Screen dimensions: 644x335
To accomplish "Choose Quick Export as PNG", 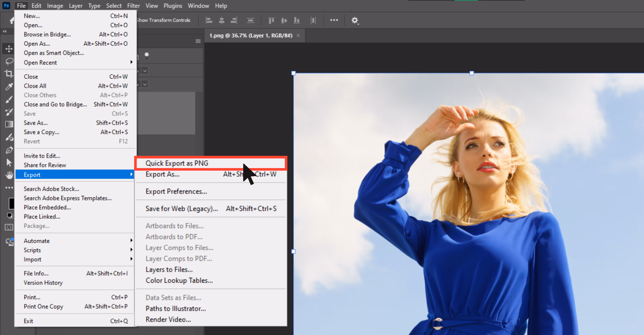I will pos(211,163).
